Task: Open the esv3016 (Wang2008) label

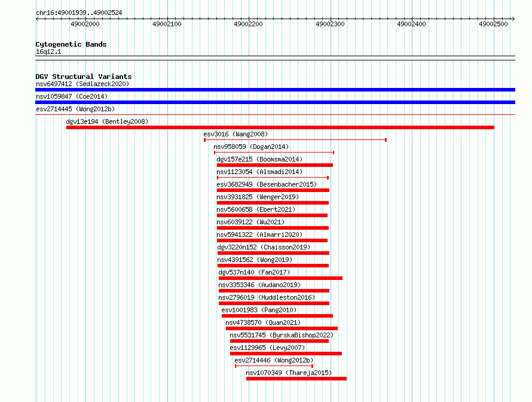Action: pyautogui.click(x=236, y=134)
